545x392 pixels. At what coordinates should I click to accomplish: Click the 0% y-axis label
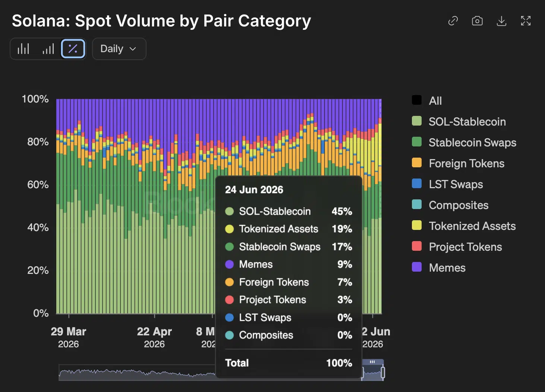41,313
